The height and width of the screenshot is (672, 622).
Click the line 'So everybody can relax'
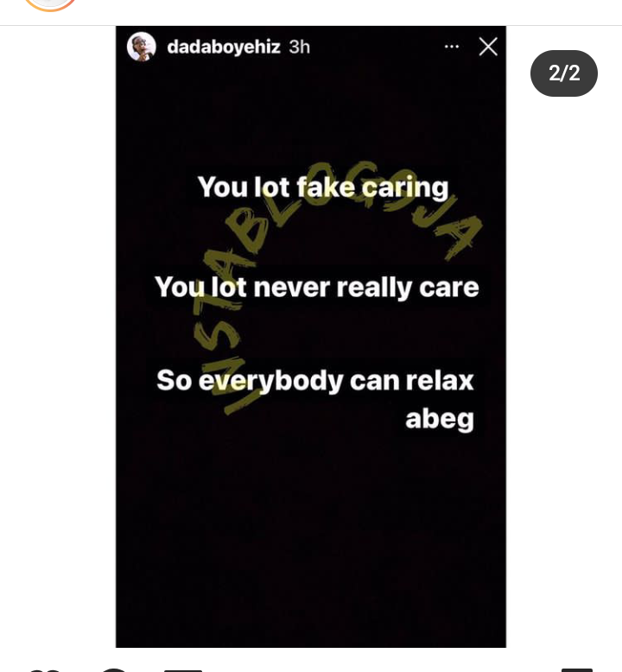315,381
